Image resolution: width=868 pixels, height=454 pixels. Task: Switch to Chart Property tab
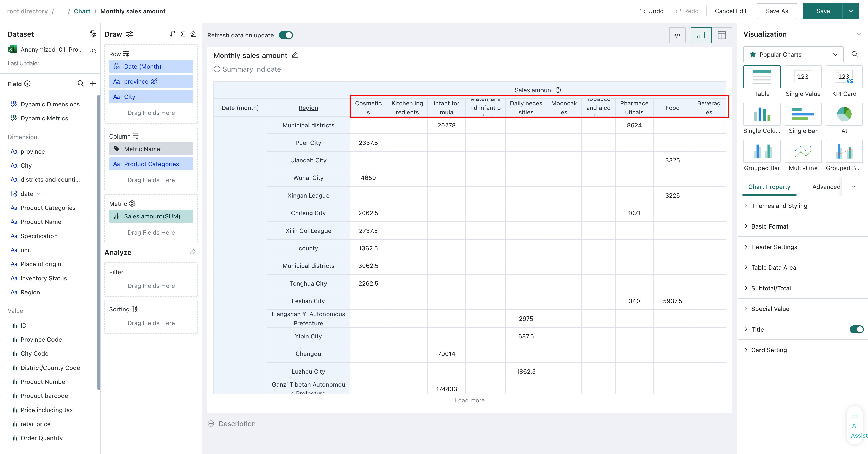[x=769, y=187]
